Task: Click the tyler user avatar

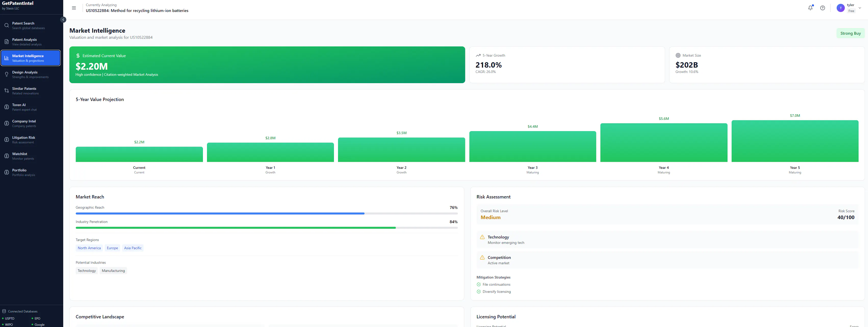Action: [x=840, y=8]
